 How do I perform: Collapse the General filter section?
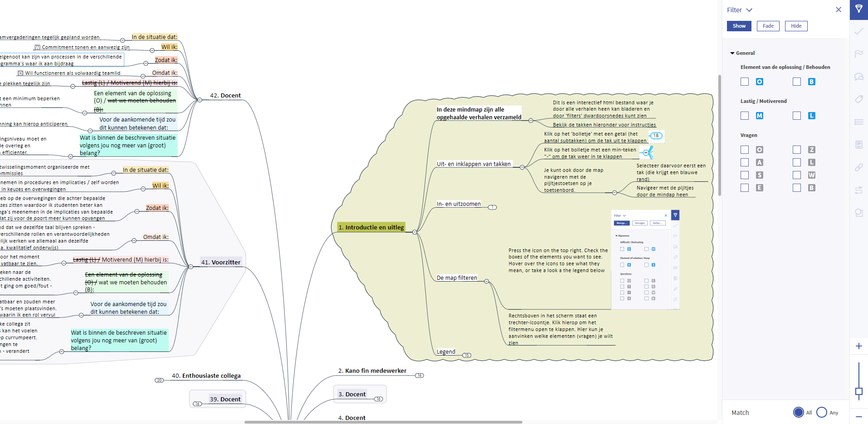click(732, 53)
